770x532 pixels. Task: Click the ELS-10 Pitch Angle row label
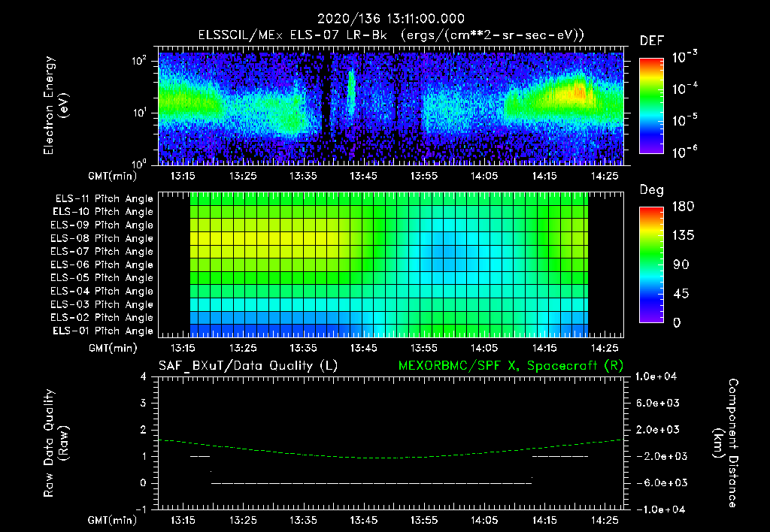coord(103,212)
